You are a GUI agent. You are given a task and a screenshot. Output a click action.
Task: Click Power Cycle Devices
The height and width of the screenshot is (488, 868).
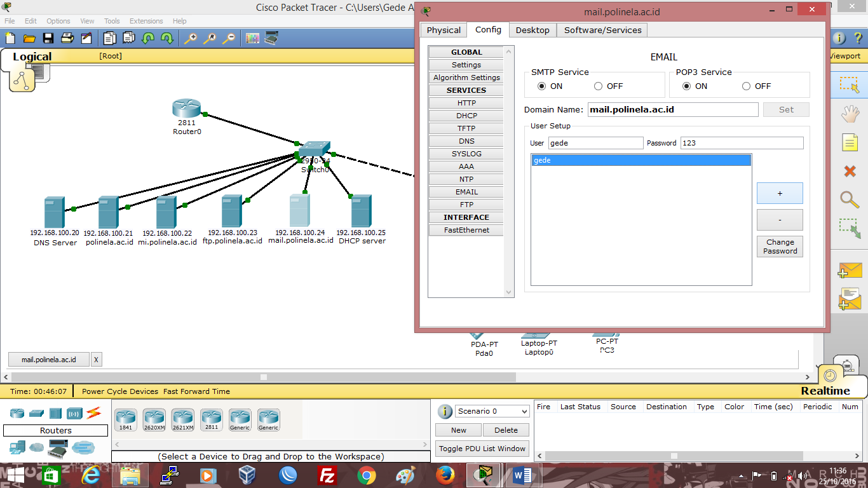point(120,391)
